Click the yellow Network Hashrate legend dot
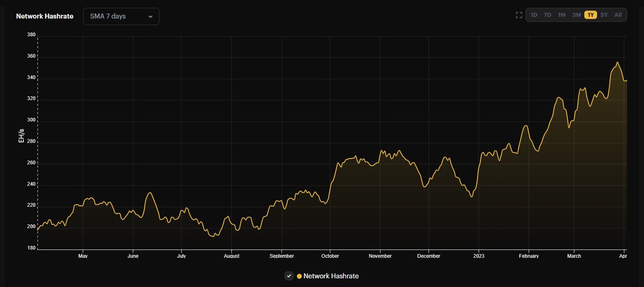The height and width of the screenshot is (287, 644). 299,276
